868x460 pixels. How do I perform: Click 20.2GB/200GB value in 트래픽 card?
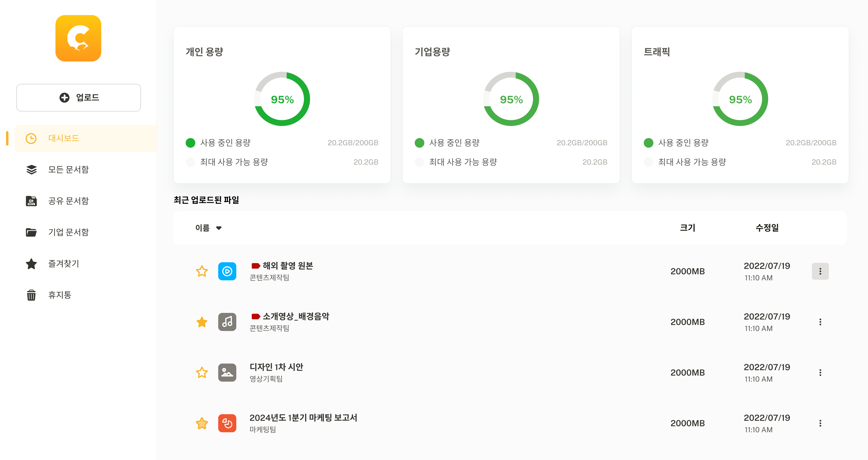811,143
